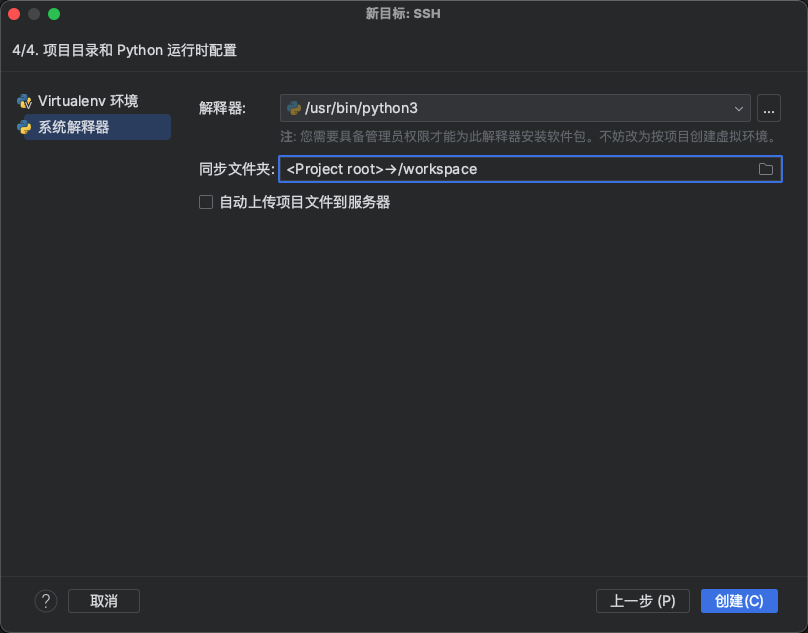Click the 创建(C) button
808x633 pixels.
739,601
